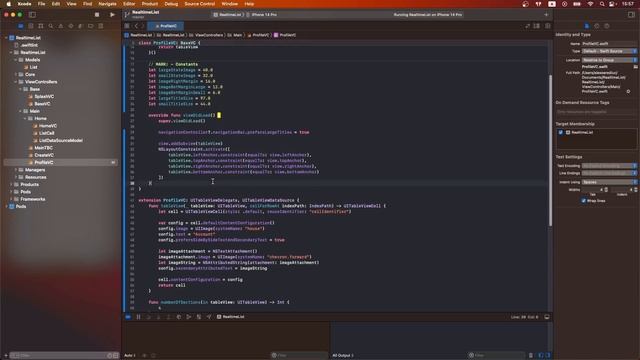
Task: Collapse the ViewControllers group
Action: point(16,82)
